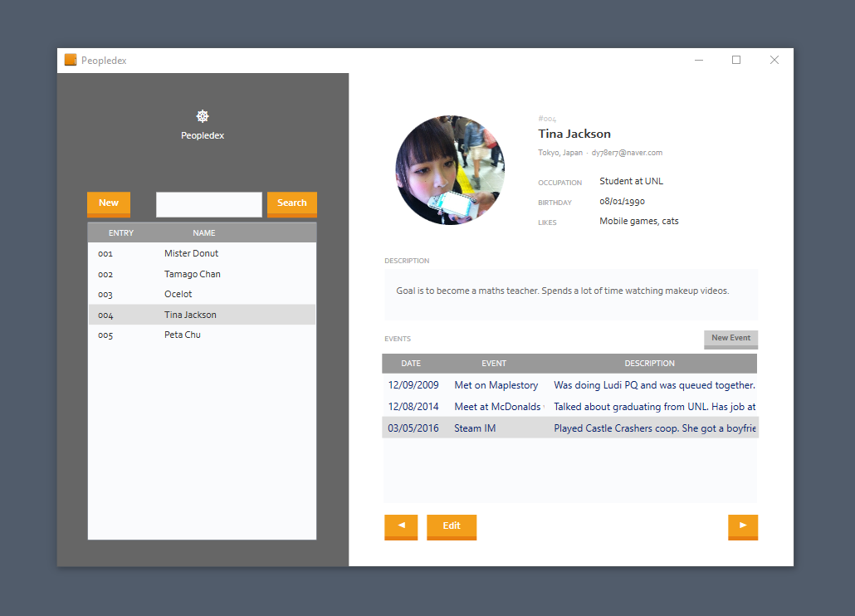Add a New Event
This screenshot has width=855, height=616.
(730, 339)
